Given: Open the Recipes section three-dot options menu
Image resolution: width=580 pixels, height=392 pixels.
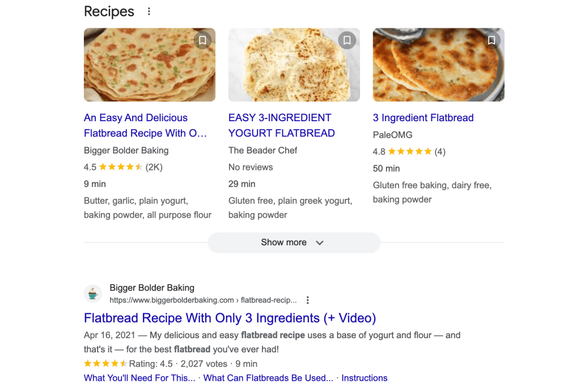Looking at the screenshot, I should 149,11.
